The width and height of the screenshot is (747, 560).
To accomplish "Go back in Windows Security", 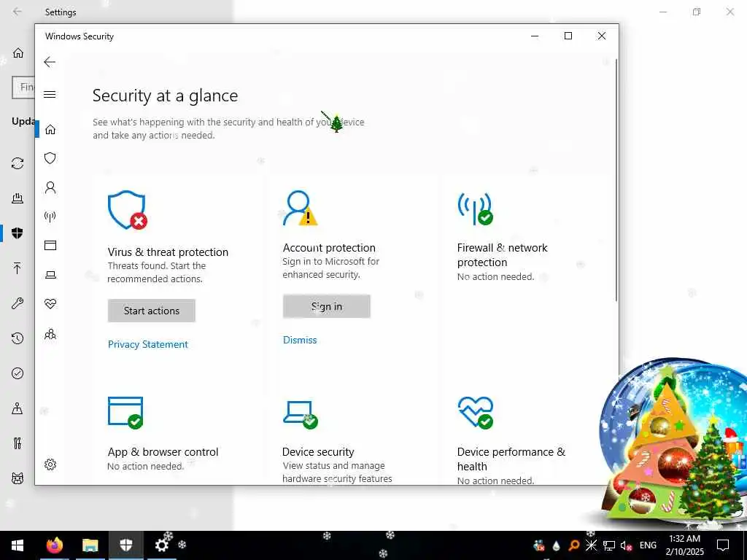I will tap(50, 62).
